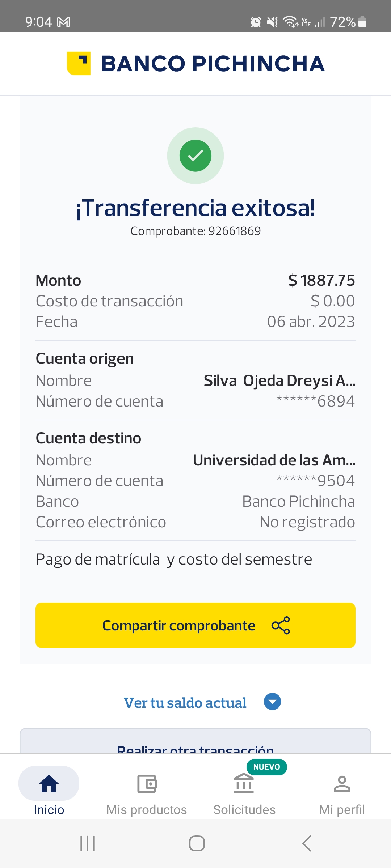
Task: Tap the green success checkmark icon
Action: pyautogui.click(x=195, y=156)
